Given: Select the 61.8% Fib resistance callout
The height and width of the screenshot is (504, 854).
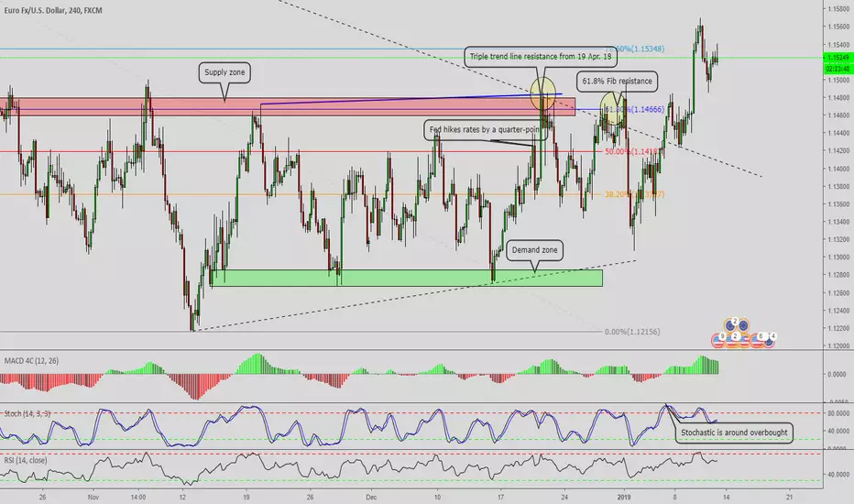Looking at the screenshot, I should tap(617, 82).
